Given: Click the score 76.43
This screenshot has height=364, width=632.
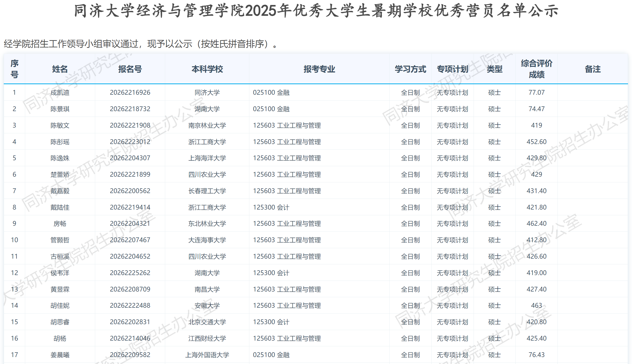Looking at the screenshot, I should tap(537, 355).
